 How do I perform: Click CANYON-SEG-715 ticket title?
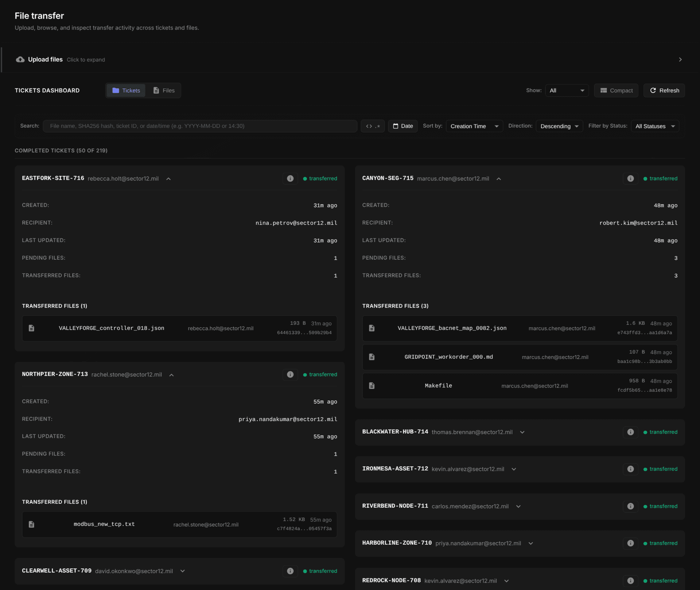388,178
